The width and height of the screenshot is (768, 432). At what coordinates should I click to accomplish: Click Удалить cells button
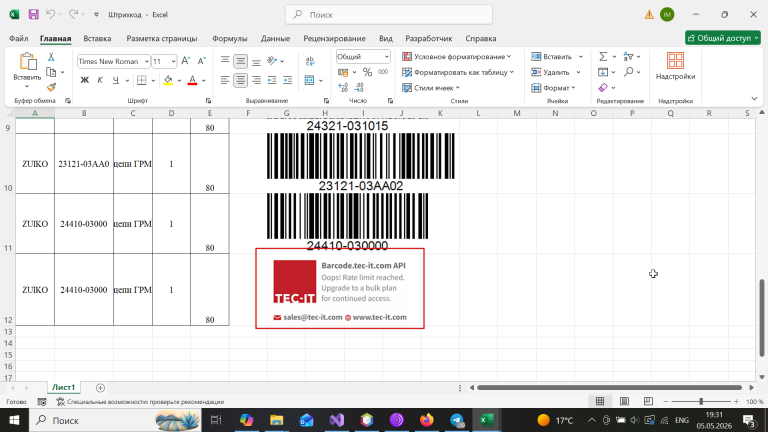pyautogui.click(x=551, y=72)
